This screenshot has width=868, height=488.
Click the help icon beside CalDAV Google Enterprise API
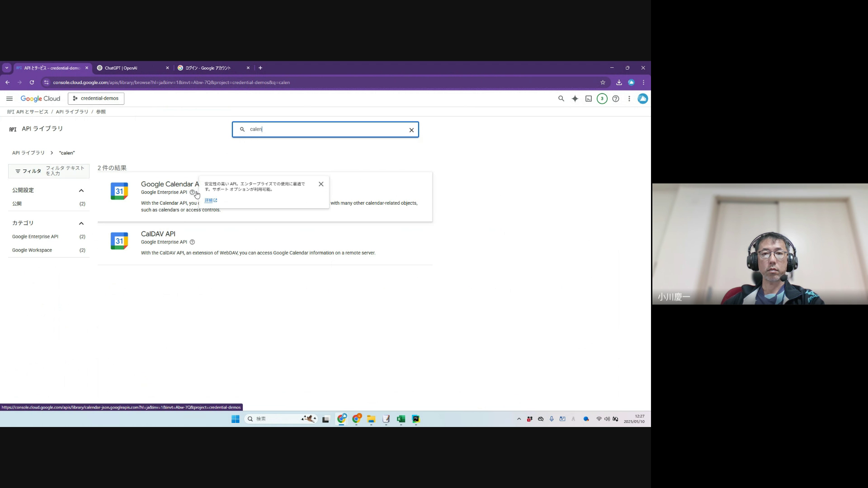[x=192, y=242]
